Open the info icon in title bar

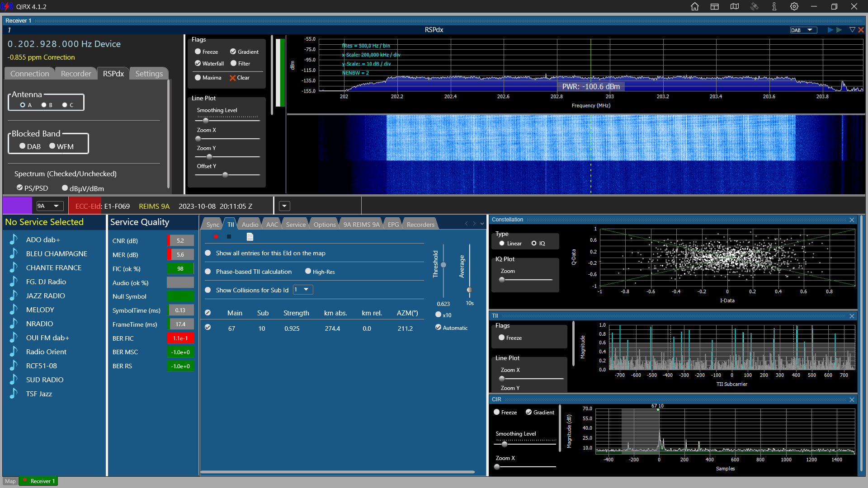click(774, 7)
